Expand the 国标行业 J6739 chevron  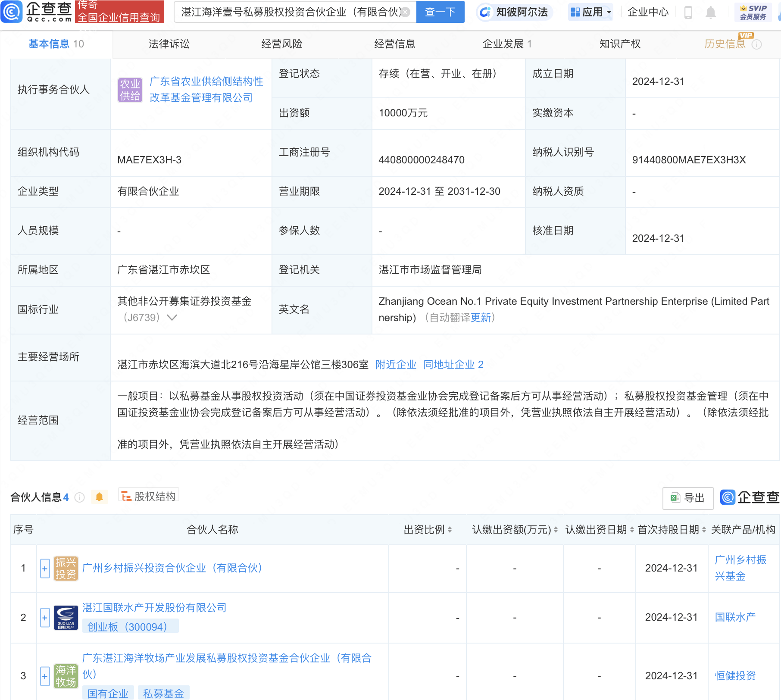172,318
